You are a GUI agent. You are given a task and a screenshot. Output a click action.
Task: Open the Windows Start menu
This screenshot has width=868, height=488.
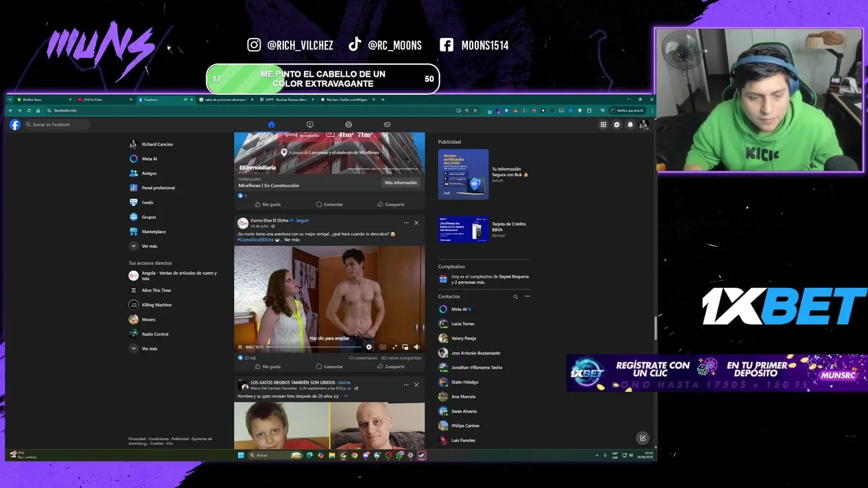pyautogui.click(x=241, y=455)
